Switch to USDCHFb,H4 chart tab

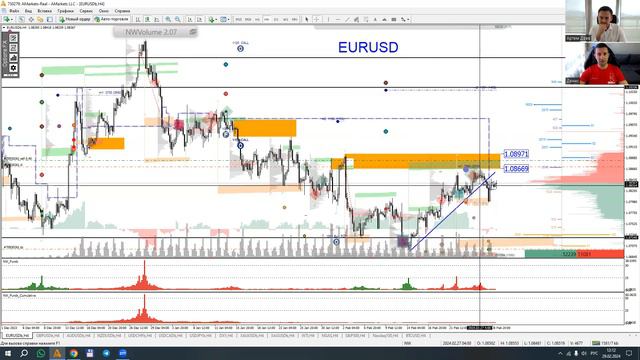click(140, 336)
